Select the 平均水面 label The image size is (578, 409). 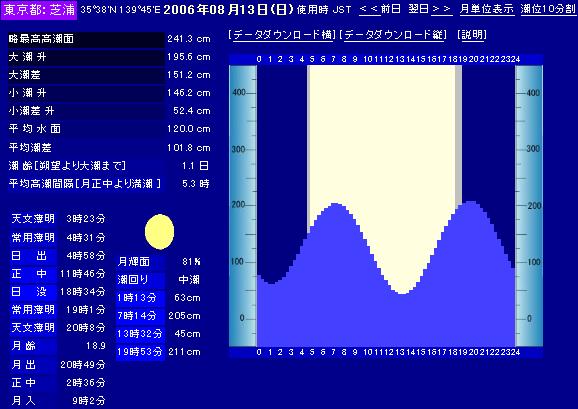click(35, 129)
